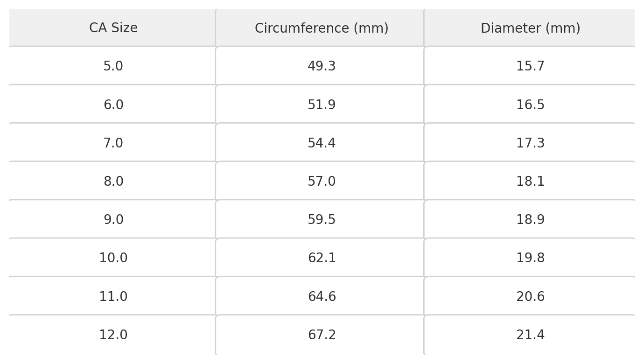Select the CA size 5.0 cell
The image size is (644, 364).
coord(113,66)
